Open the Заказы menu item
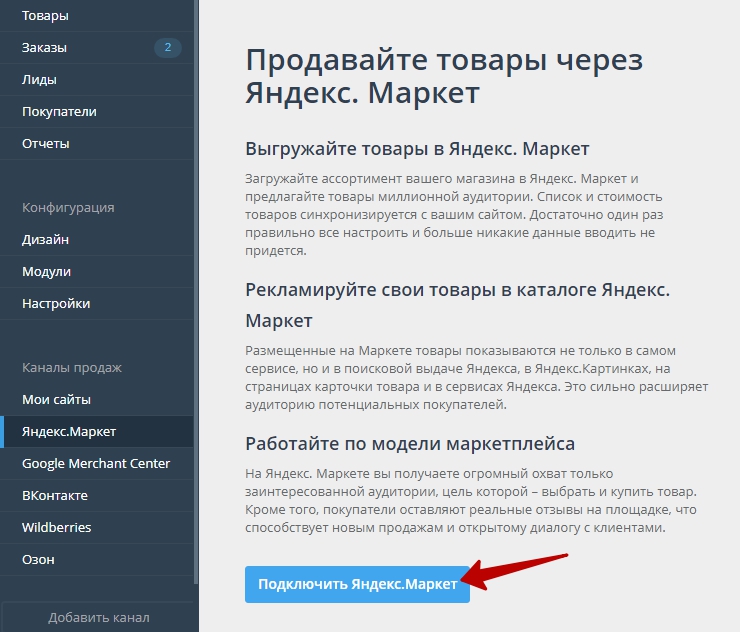 point(96,48)
